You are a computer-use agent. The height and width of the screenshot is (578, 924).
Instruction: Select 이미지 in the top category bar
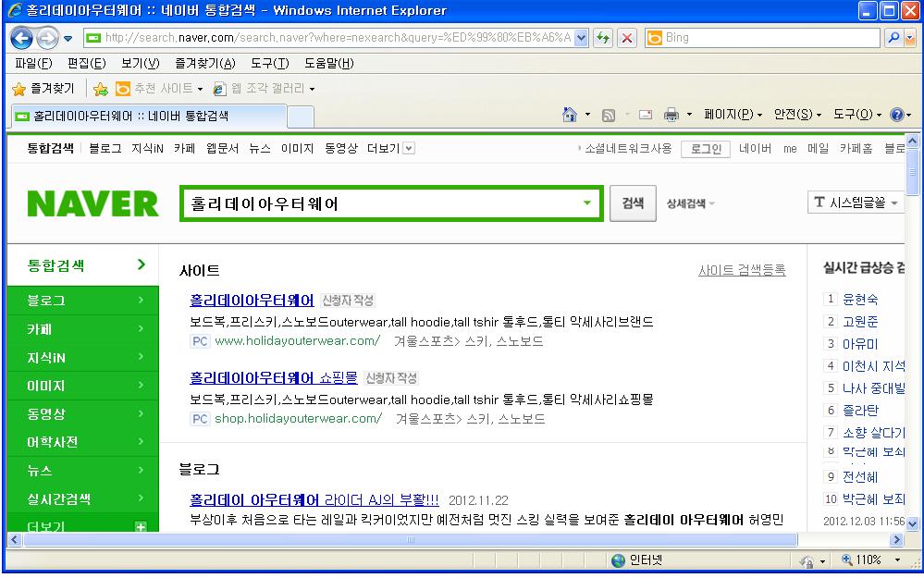[x=297, y=149]
